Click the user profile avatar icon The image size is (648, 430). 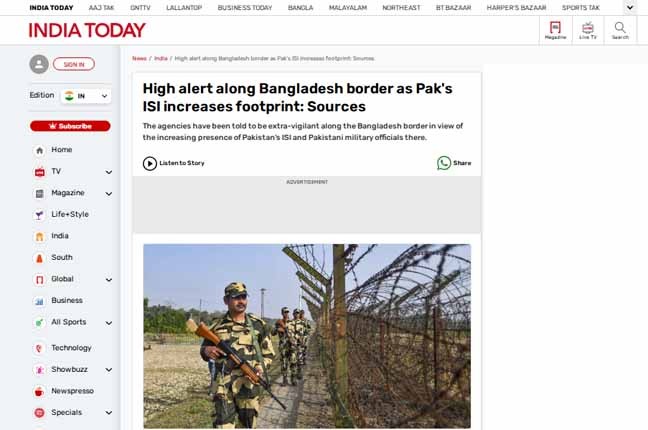(x=39, y=64)
